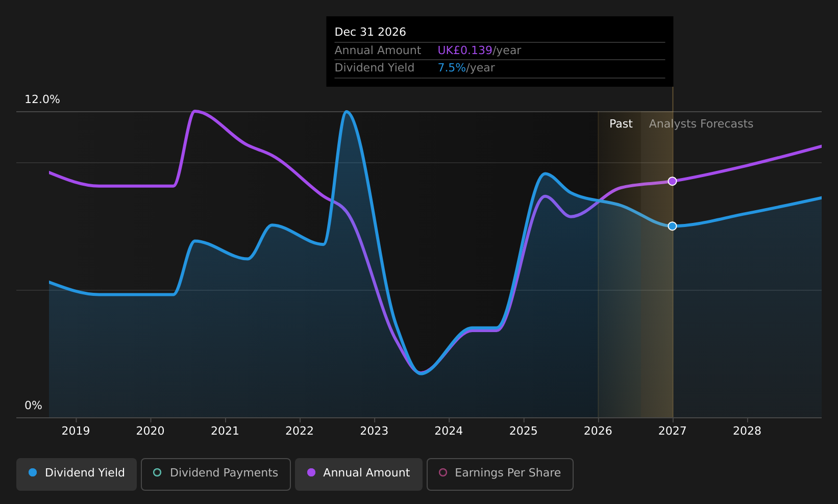
Task: Click the 2019 x-axis label
Action: pyautogui.click(x=76, y=431)
